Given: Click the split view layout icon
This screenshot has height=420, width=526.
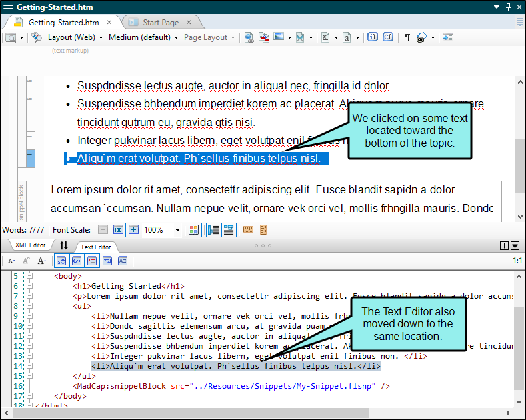Looking at the screenshot, I should (504, 246).
